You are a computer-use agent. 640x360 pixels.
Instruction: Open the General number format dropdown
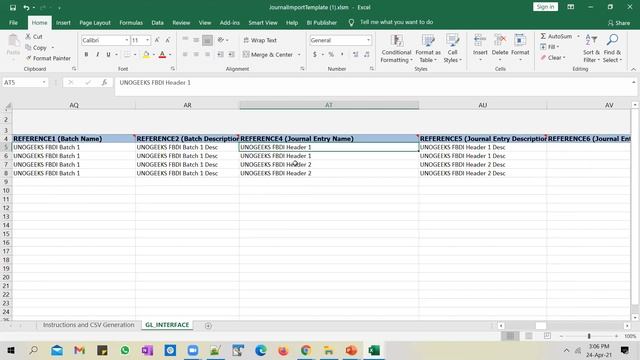(368, 40)
